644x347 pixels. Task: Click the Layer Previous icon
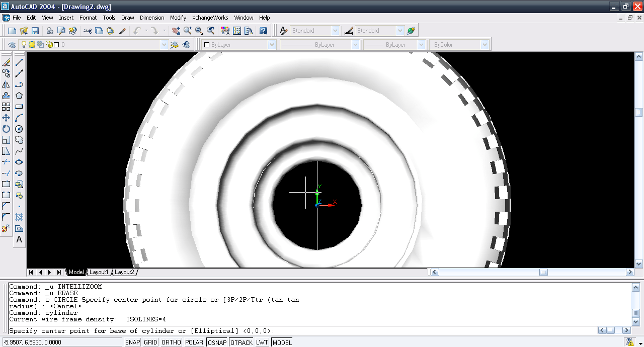point(187,45)
